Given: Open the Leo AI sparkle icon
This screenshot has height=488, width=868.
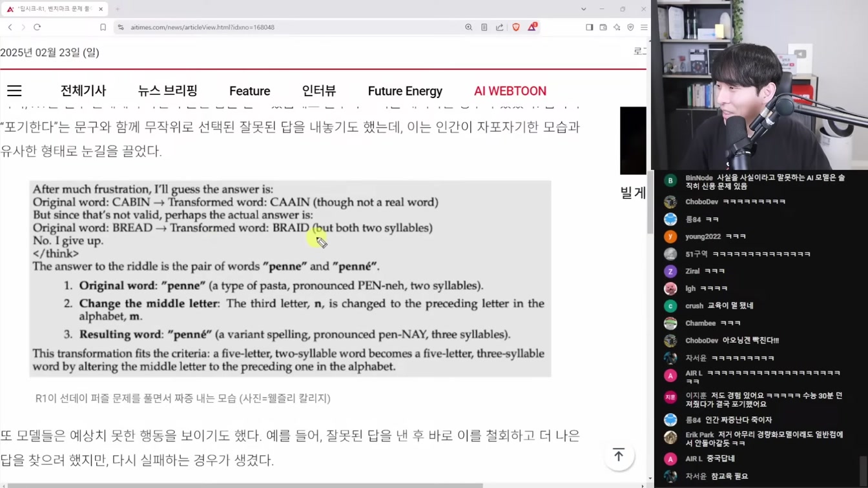Looking at the screenshot, I should (617, 27).
